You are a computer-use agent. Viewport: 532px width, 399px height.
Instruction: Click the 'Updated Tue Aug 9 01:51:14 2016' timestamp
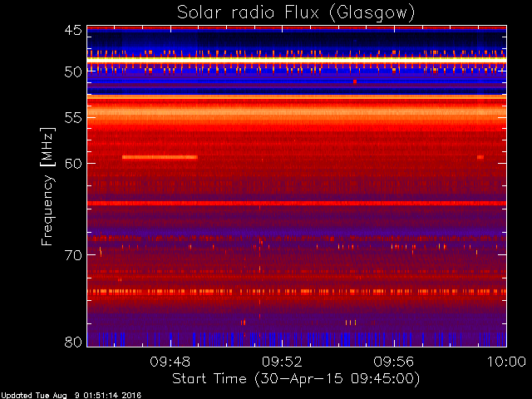point(71,396)
